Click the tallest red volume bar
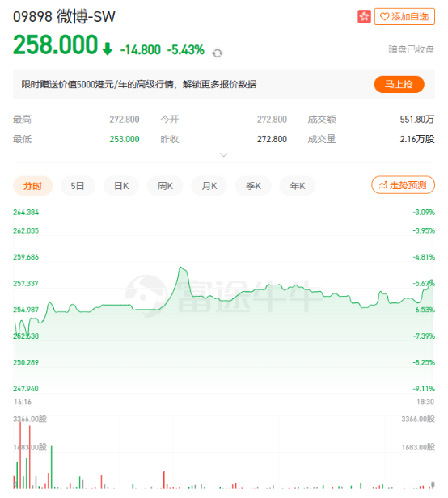448x498 pixels. [x=20, y=455]
